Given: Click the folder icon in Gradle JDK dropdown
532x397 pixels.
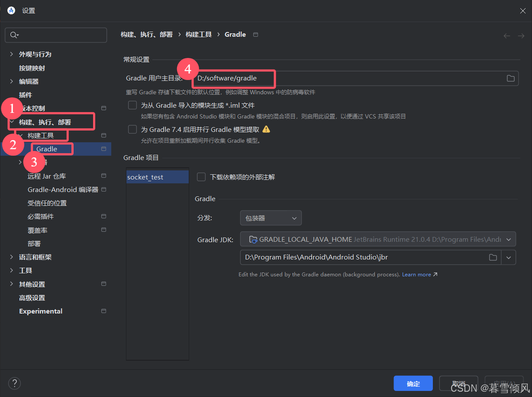Looking at the screenshot, I should 253,239.
